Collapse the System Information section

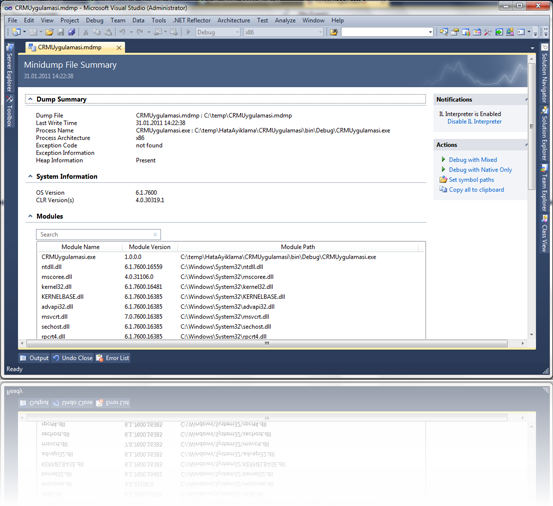coord(30,176)
